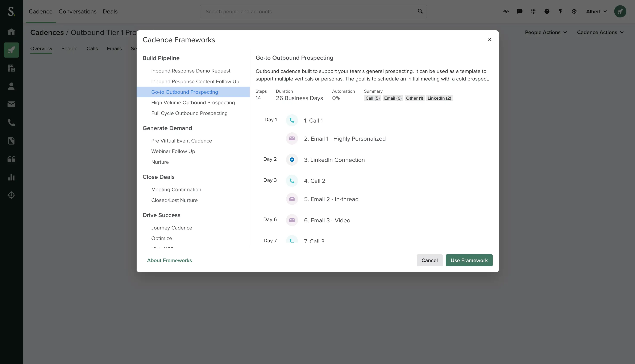This screenshot has width=635, height=364.
Task: Open the People sidebar icon
Action: tap(11, 86)
